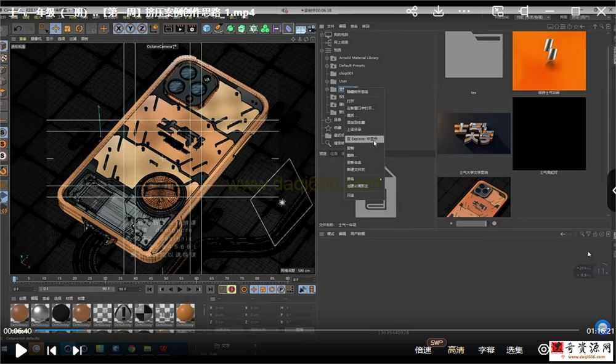Open the content browser 文件 menu
The height and width of the screenshot is (364, 616).
330,26
